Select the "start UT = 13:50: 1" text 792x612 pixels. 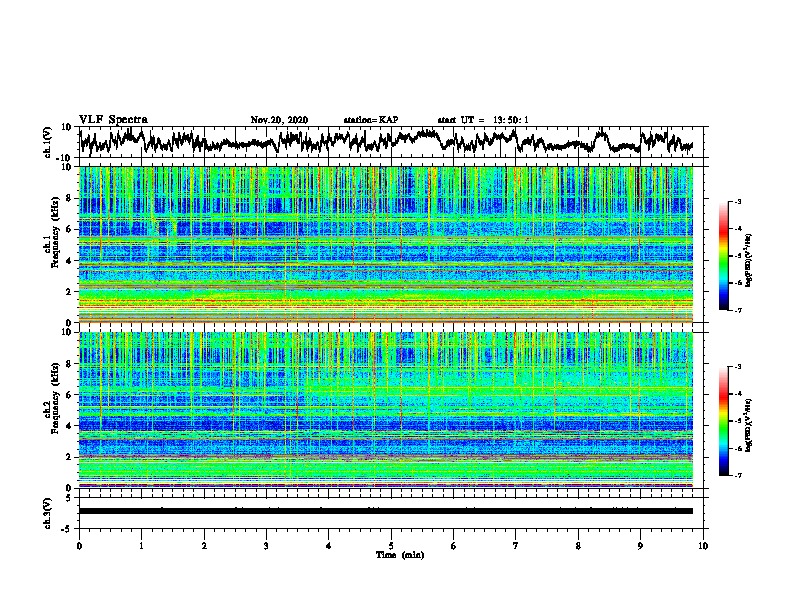(483, 120)
